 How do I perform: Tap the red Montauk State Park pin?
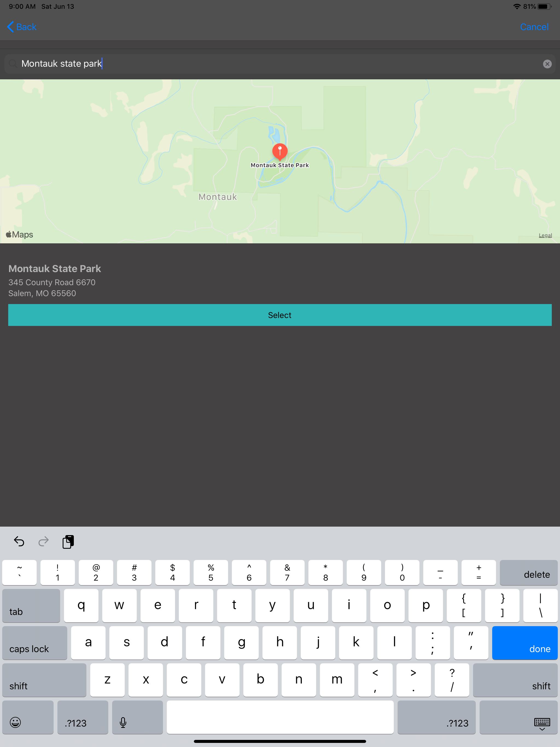click(280, 151)
